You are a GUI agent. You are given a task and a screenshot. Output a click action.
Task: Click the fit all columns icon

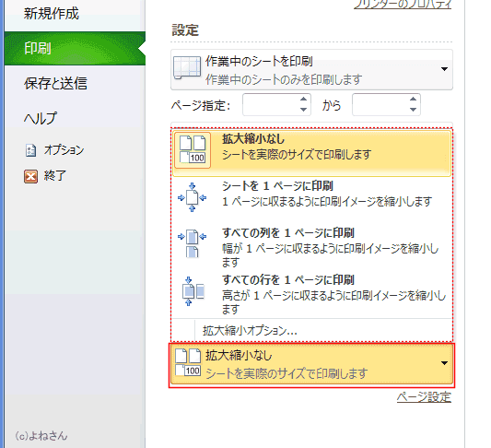click(192, 243)
